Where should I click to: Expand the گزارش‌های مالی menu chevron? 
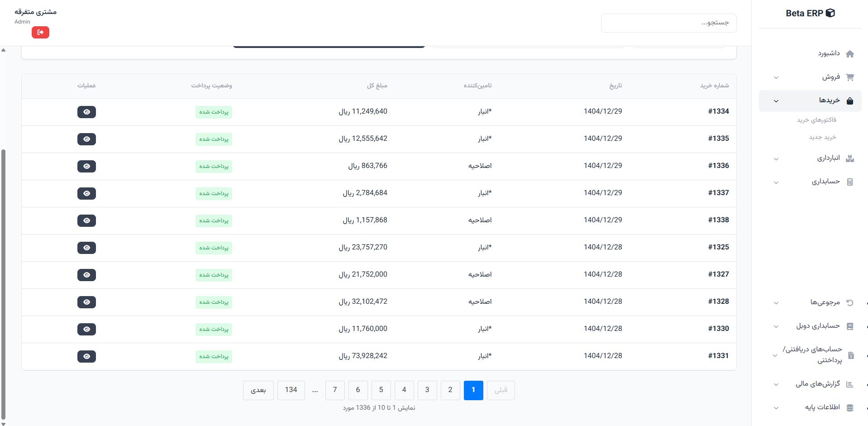776,384
